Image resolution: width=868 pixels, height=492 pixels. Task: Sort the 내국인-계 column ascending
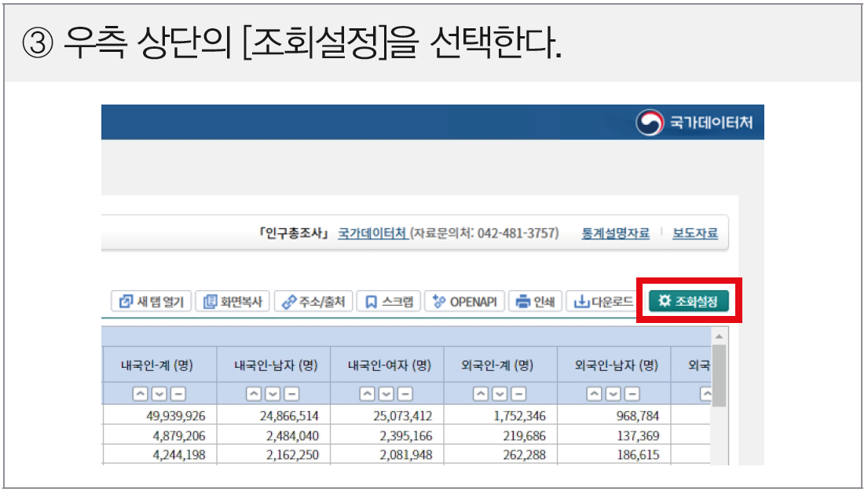click(x=142, y=394)
